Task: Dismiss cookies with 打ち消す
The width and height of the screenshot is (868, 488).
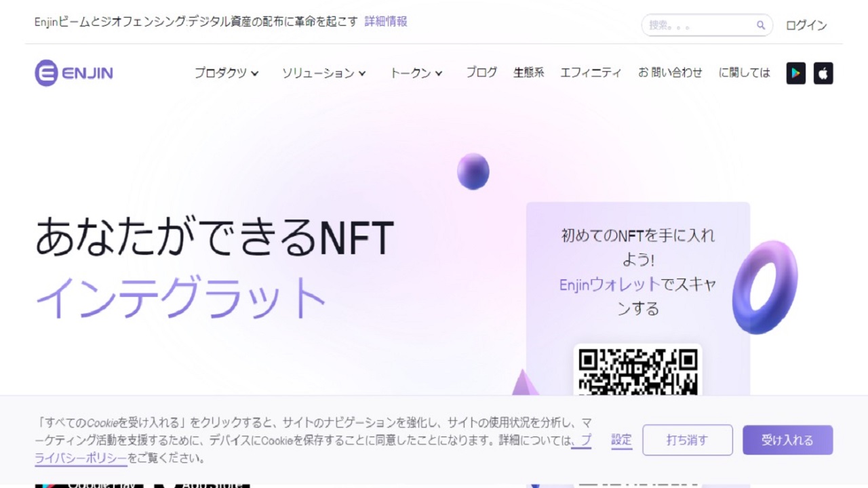Action: pos(688,439)
